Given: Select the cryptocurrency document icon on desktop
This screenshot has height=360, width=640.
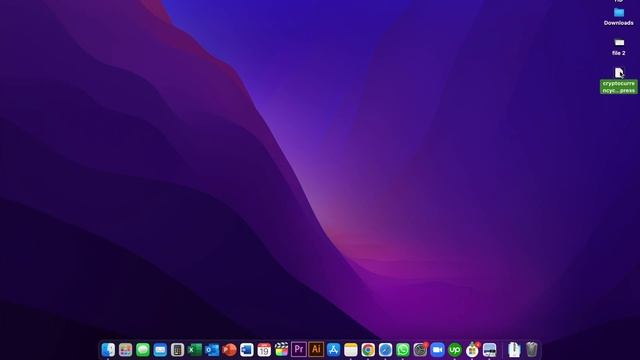Looking at the screenshot, I should point(619,73).
